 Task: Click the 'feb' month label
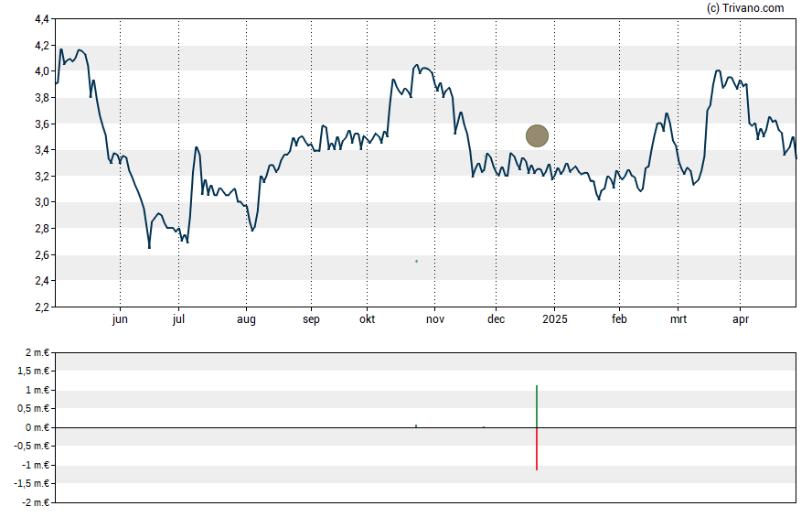point(619,319)
